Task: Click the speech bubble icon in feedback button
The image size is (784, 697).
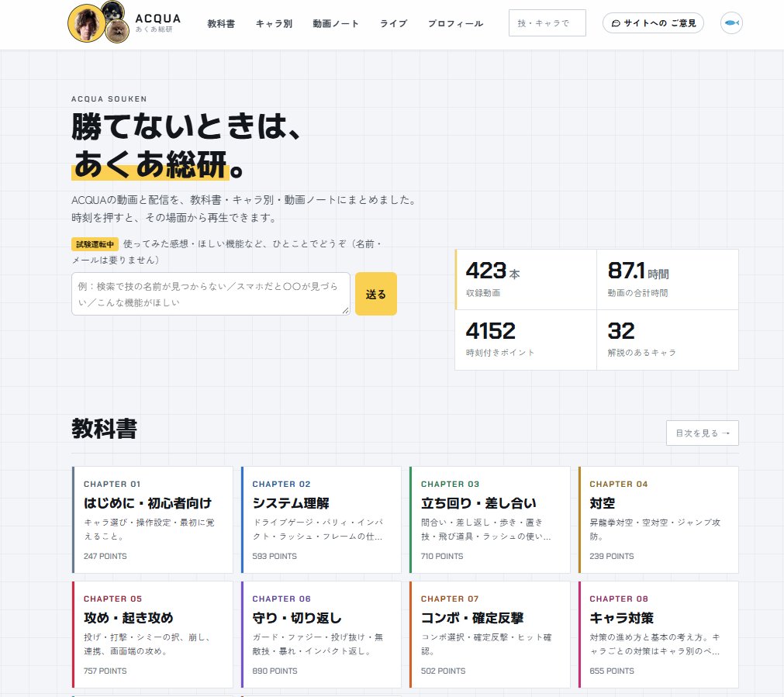Action: pos(616,23)
